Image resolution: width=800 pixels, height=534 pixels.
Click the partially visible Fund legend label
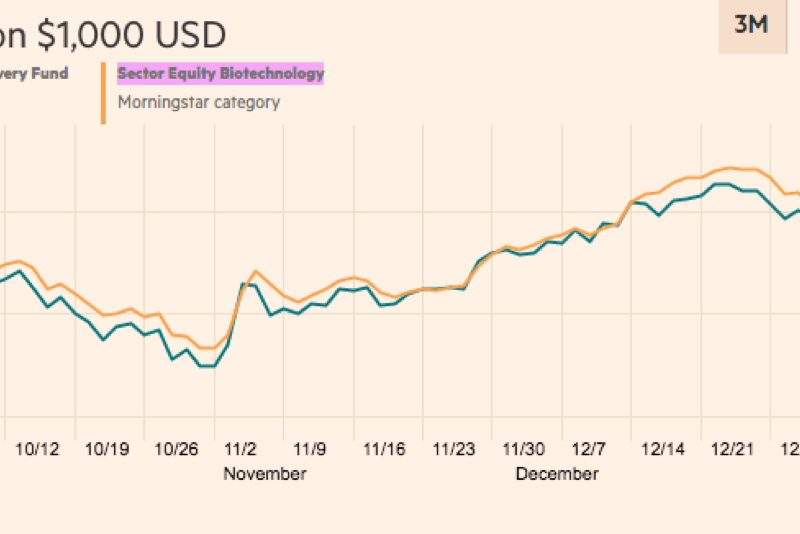pyautogui.click(x=34, y=73)
